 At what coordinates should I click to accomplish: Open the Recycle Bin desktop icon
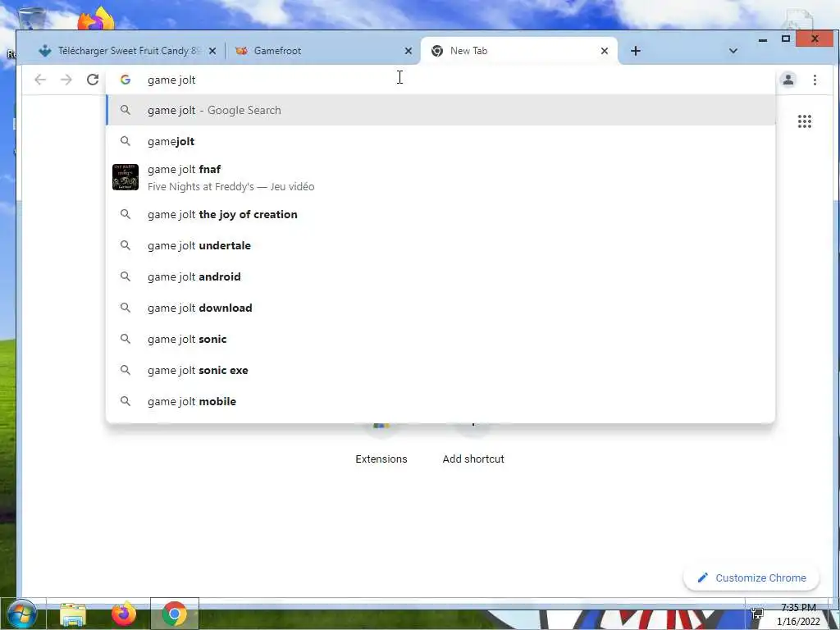click(31, 18)
